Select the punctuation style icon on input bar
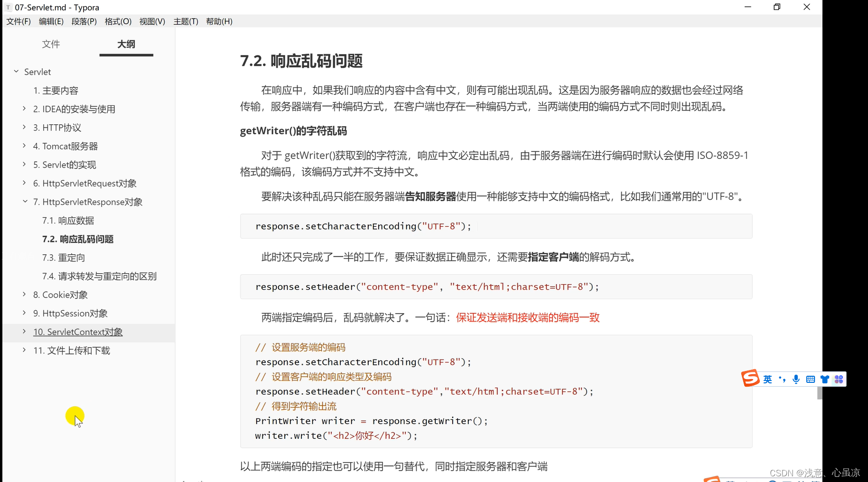 tap(783, 379)
